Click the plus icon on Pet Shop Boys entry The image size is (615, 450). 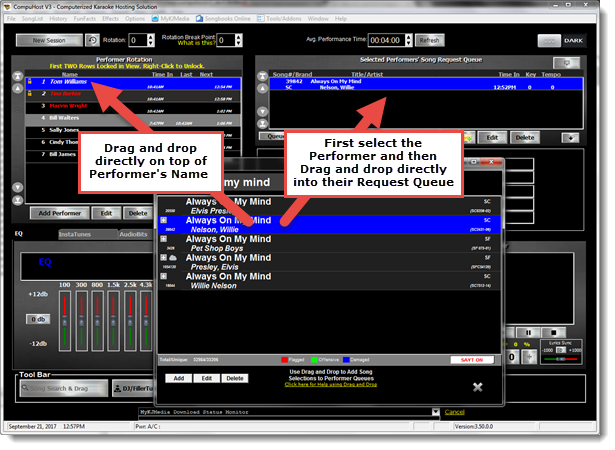coord(163,239)
